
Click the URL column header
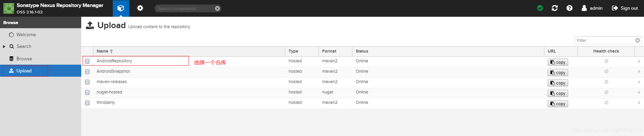pyautogui.click(x=561, y=51)
